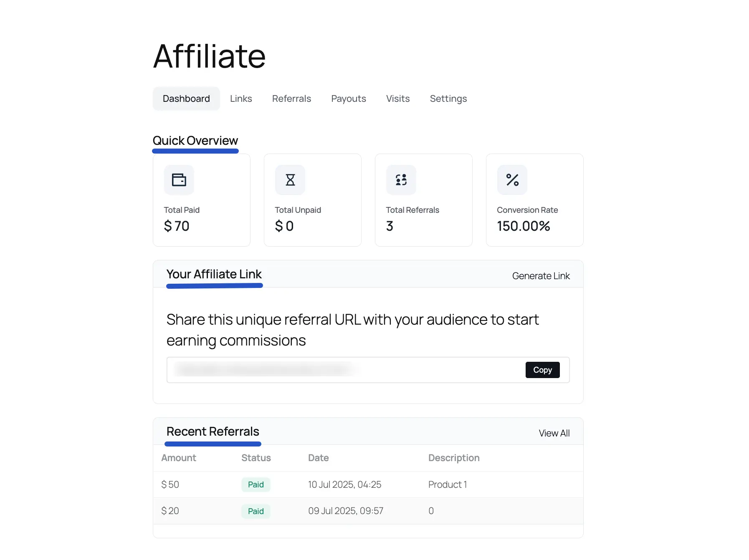Select the Dashboard tab
749x560 pixels.
pyautogui.click(x=186, y=98)
